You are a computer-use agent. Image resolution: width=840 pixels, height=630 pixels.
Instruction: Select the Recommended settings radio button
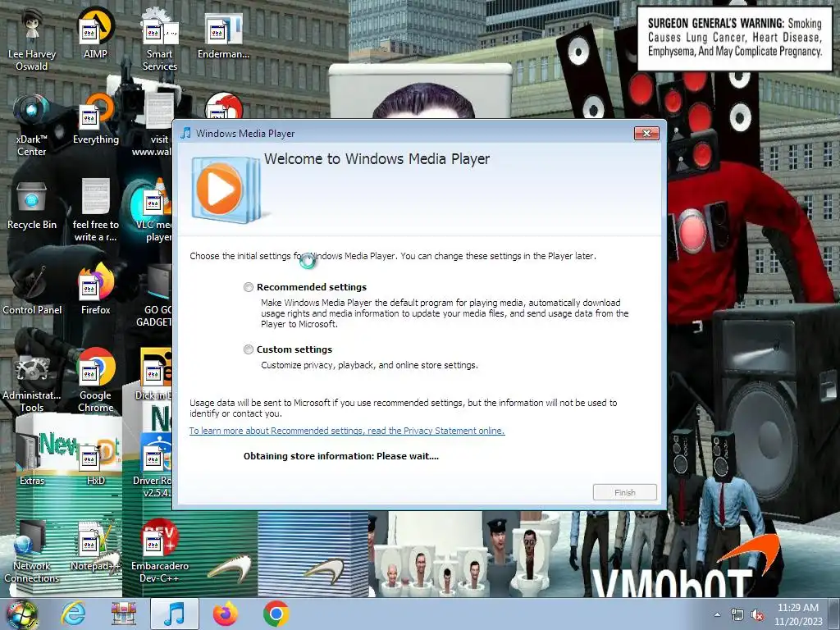[x=249, y=287]
